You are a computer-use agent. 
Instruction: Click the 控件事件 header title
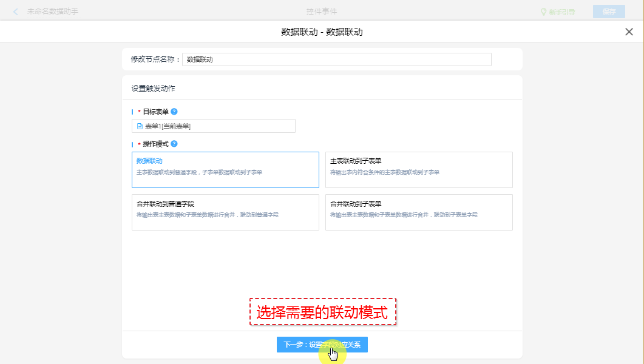click(x=322, y=12)
